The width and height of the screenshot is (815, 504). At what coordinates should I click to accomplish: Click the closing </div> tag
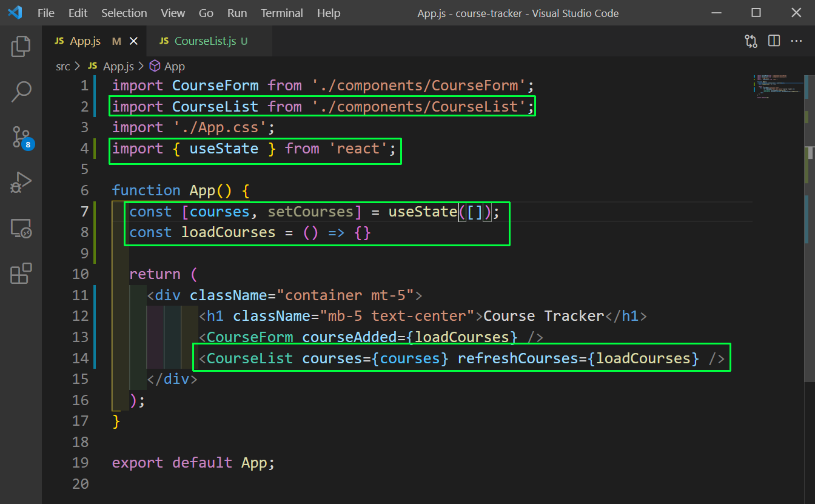[x=172, y=379]
